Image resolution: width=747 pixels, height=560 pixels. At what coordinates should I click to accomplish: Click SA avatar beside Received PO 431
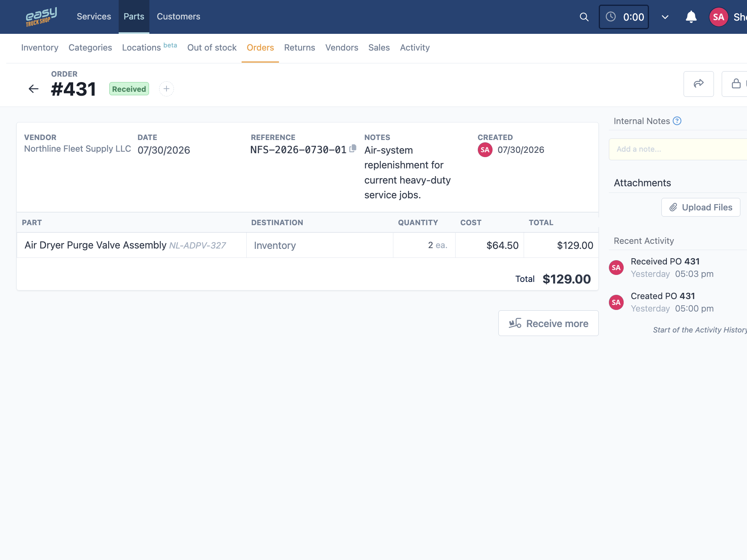point(616,268)
